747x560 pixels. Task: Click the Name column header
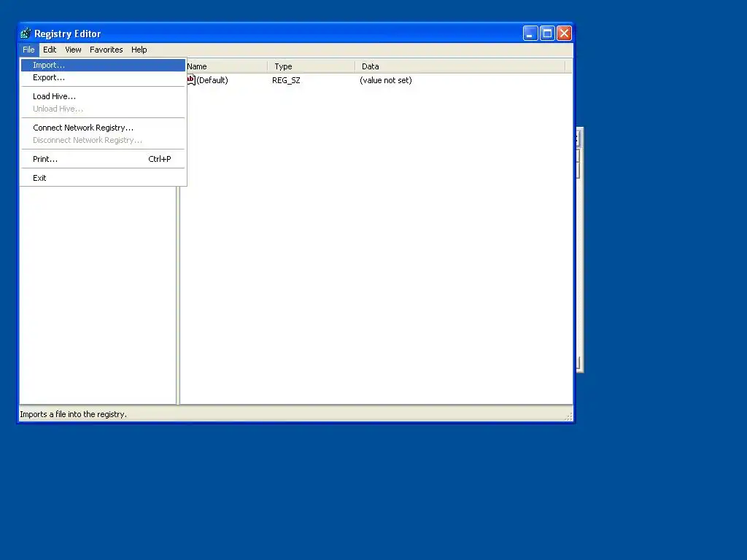226,66
